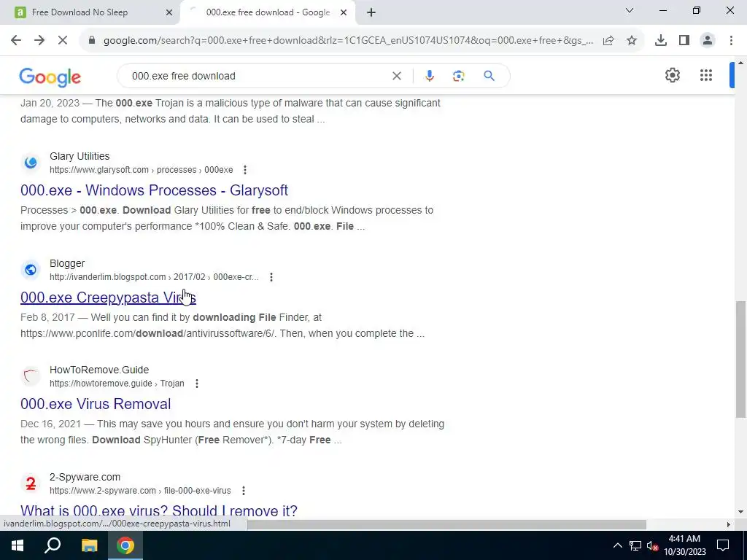Open the Windows Start menu
Viewport: 747px width, 560px height.
[x=18, y=545]
